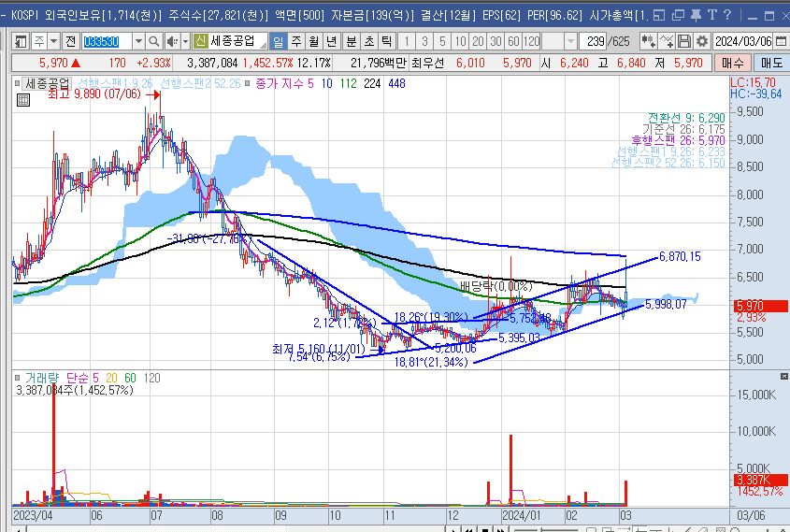Viewport: 790px width, 532px height.
Task: Click the 5,998,07 trendline label
Action: (x=666, y=304)
